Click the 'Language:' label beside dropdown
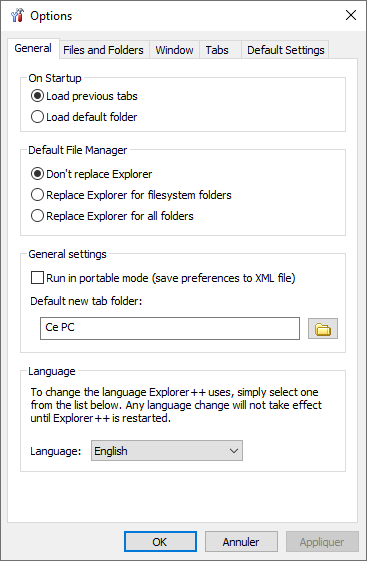Viewport: 367px width, 561px height. (56, 451)
